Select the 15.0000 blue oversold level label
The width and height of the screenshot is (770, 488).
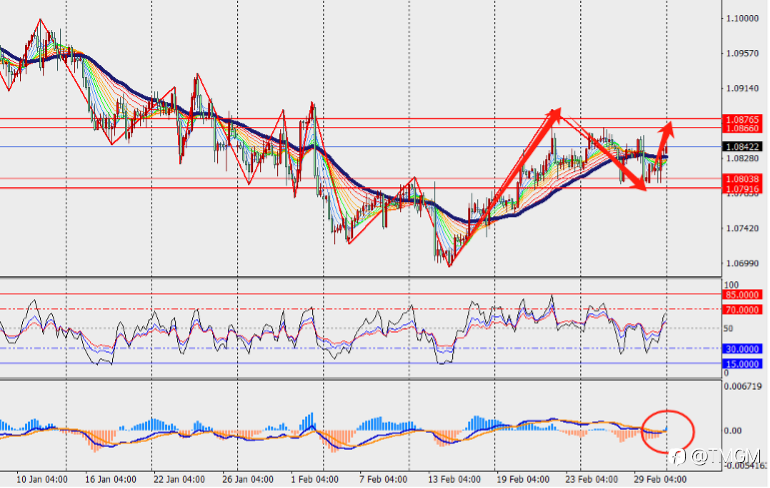click(742, 364)
